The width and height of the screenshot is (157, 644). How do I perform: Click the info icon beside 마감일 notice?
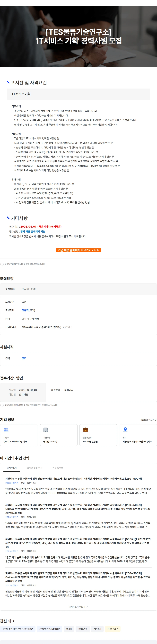[2, 405]
